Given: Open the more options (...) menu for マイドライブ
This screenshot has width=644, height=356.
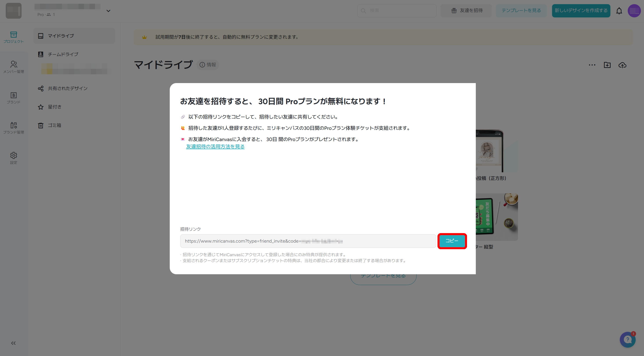Looking at the screenshot, I should tap(592, 65).
